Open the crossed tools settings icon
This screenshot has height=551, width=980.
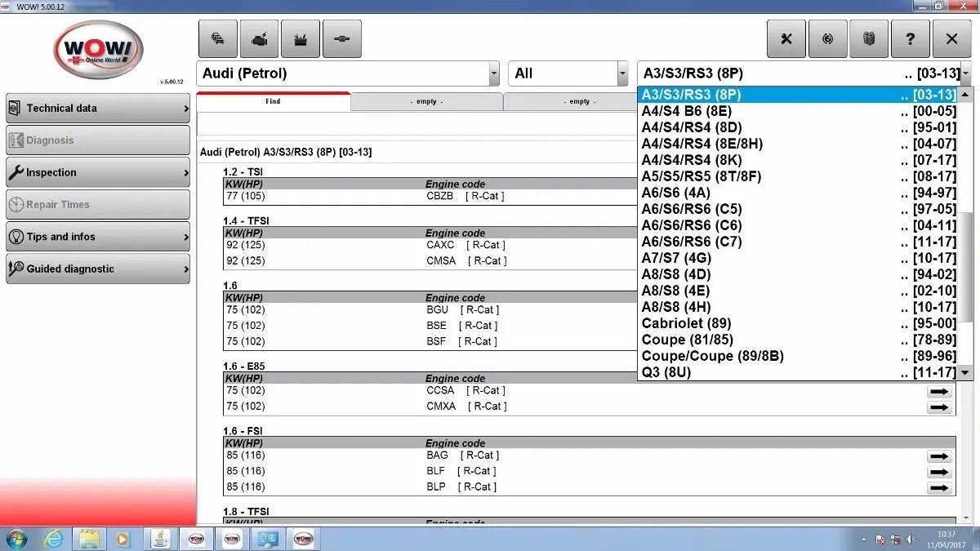click(x=786, y=39)
